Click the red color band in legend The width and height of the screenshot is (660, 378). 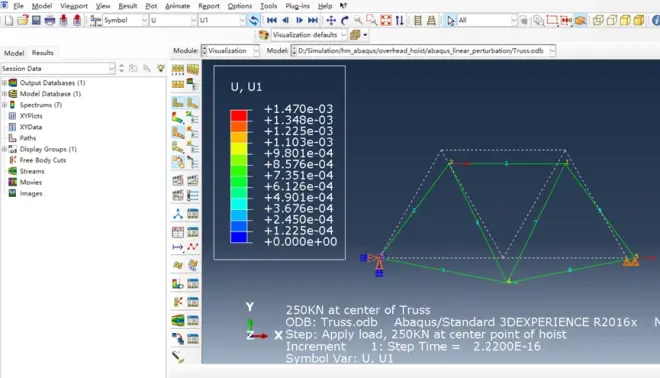coord(239,115)
